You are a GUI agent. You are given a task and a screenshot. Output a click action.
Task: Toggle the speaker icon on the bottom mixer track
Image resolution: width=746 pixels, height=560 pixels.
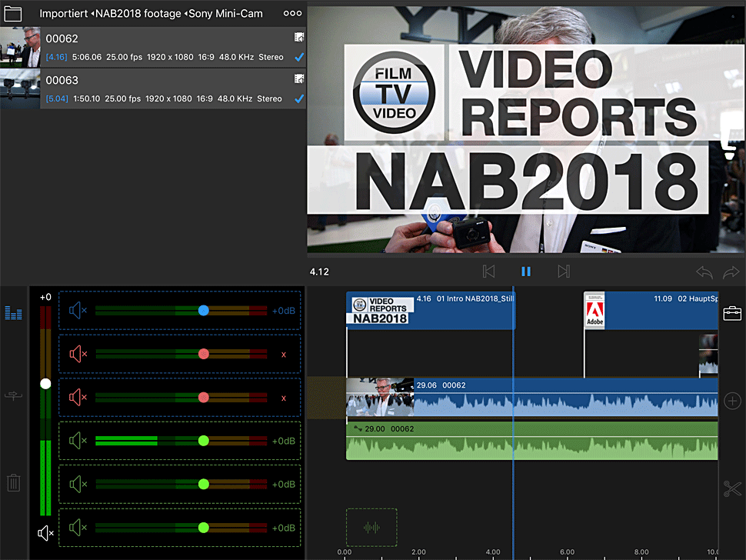(78, 528)
